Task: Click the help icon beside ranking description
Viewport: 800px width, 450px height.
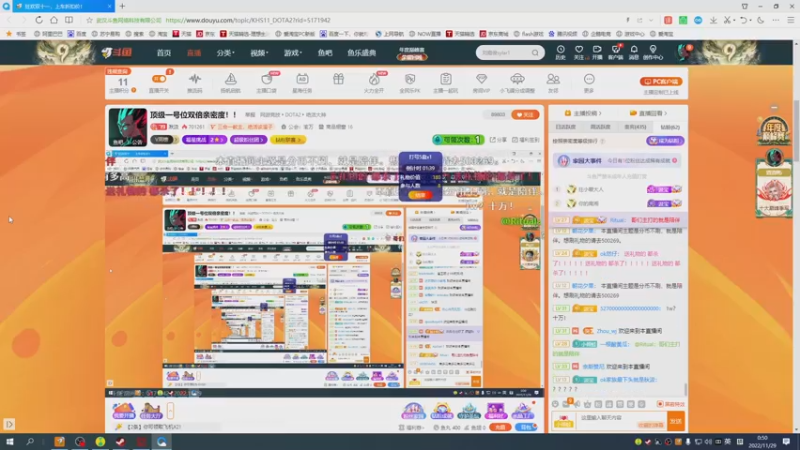Action: pyautogui.click(x=603, y=141)
